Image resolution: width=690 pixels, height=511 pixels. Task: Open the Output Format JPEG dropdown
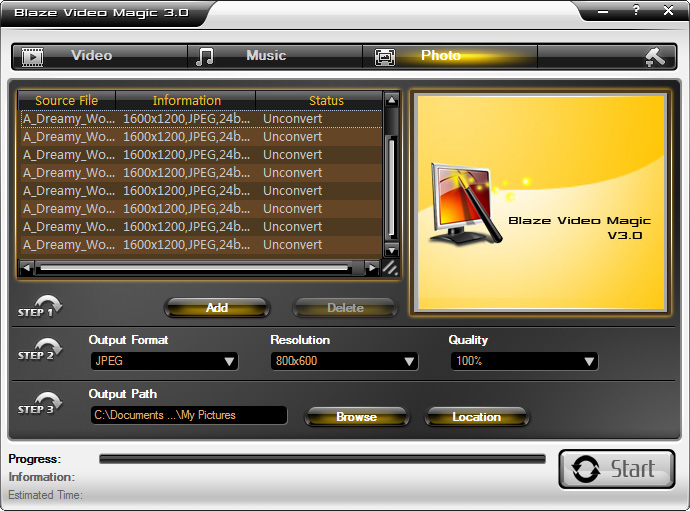tap(164, 361)
